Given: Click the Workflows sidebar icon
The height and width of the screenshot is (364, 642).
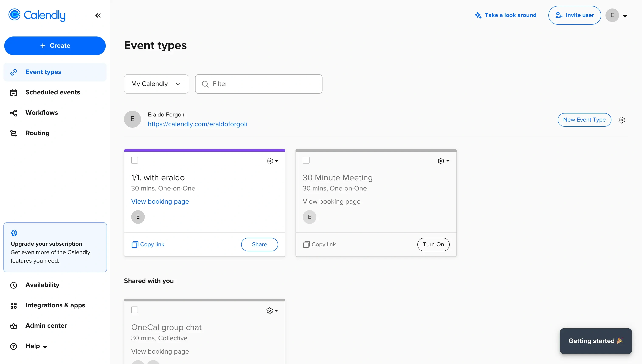Looking at the screenshot, I should [14, 113].
